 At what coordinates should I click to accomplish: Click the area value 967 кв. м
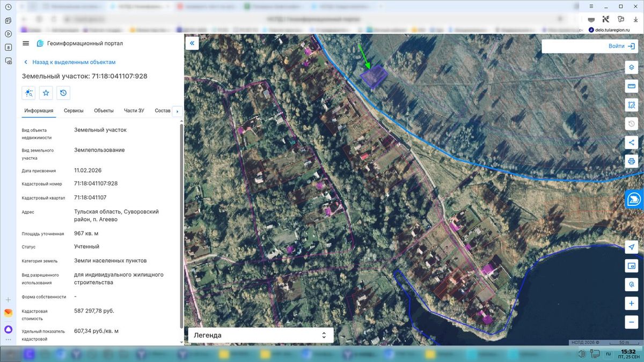click(86, 234)
